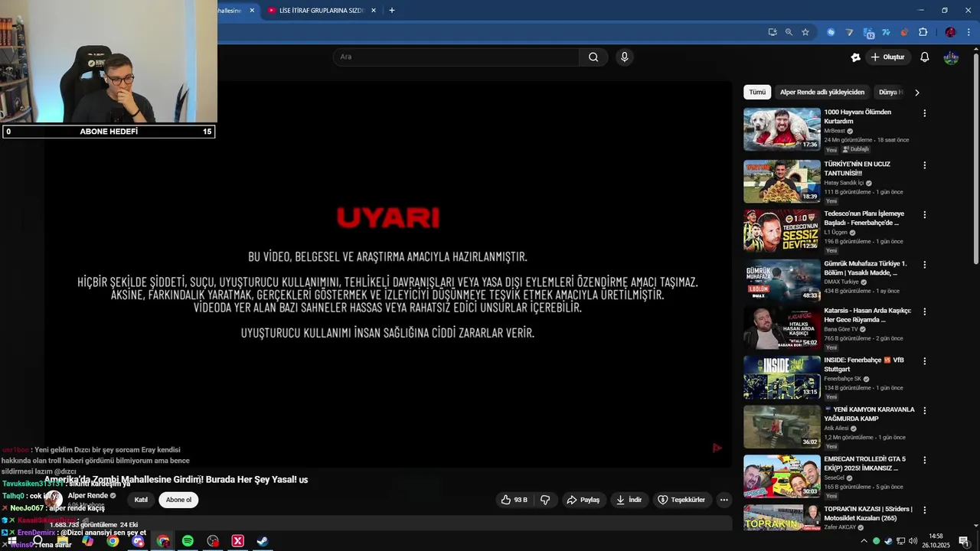Open Chrome profile avatar
Screen dimensions: 980x551
tap(950, 32)
